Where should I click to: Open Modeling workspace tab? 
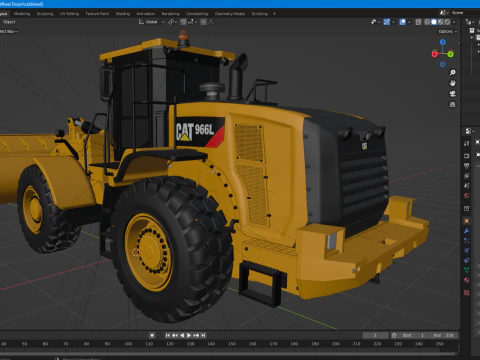(x=22, y=14)
